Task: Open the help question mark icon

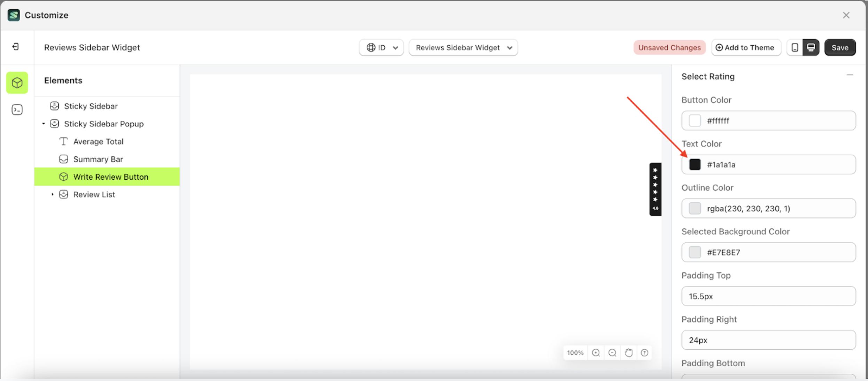Action: [x=644, y=352]
